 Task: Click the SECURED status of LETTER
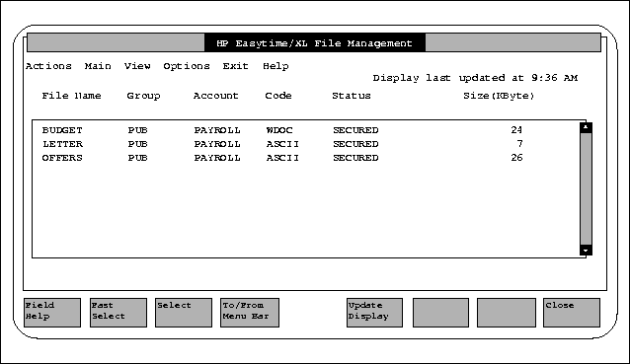tap(355, 144)
